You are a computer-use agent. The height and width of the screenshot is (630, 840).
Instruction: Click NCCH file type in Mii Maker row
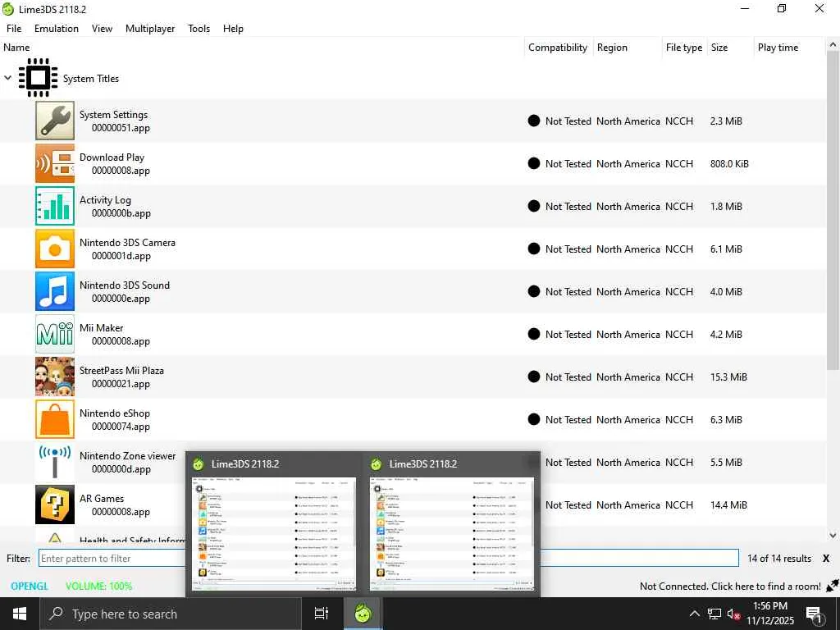(x=678, y=335)
